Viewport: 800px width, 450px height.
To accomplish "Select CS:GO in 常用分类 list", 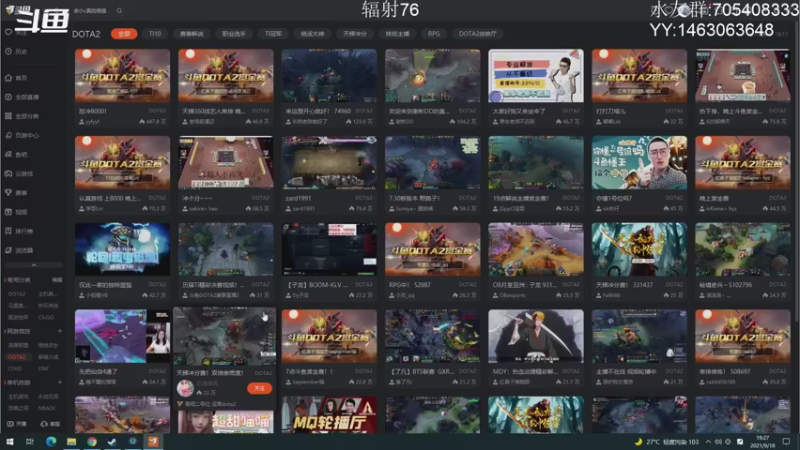I will pyautogui.click(x=46, y=317).
